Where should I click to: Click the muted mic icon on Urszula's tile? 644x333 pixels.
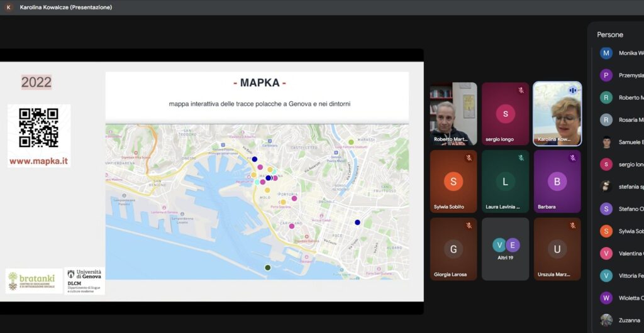click(x=572, y=226)
